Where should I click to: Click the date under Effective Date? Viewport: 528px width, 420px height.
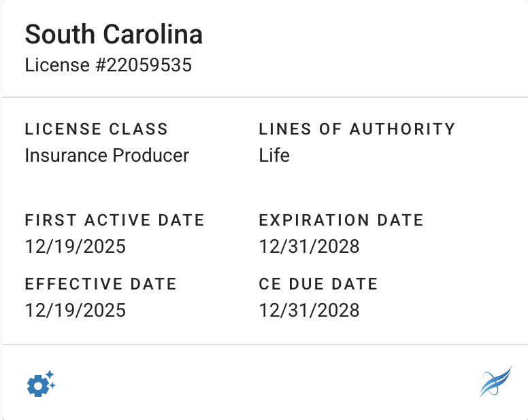[76, 310]
